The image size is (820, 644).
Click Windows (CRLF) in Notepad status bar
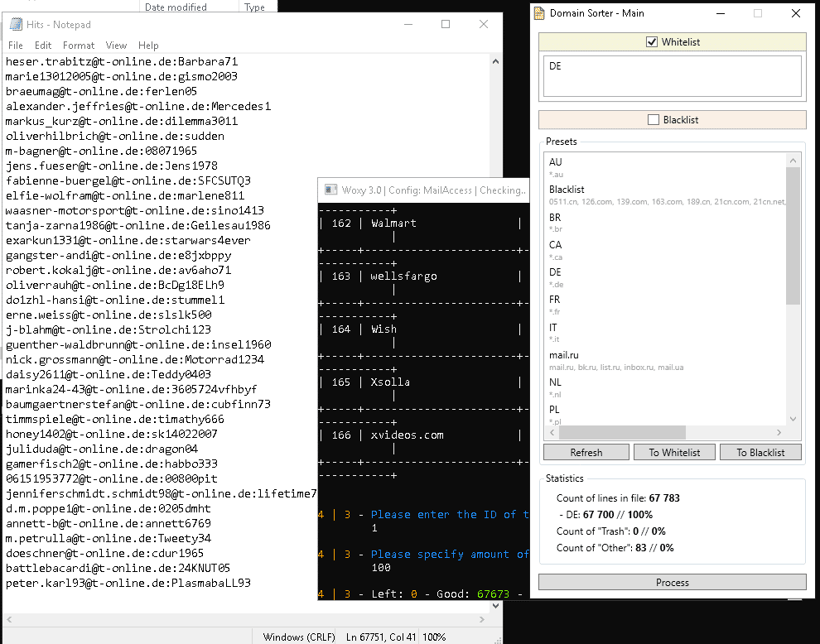(299, 637)
